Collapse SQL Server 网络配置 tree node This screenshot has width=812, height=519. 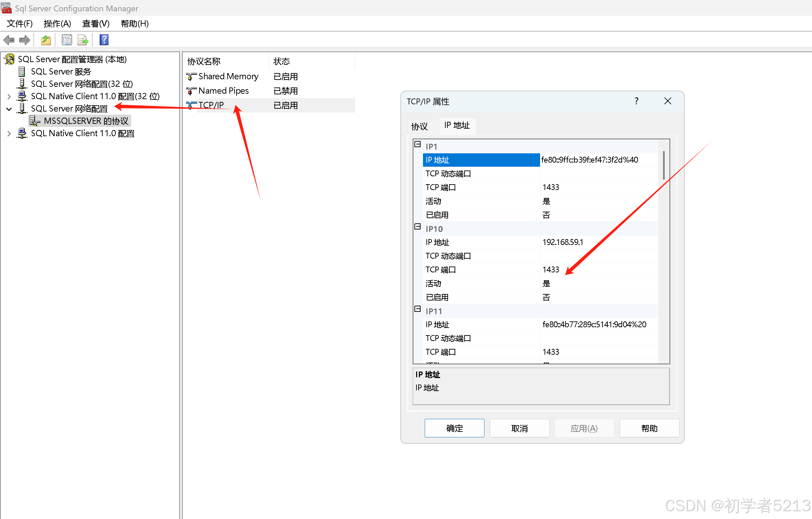(x=9, y=109)
